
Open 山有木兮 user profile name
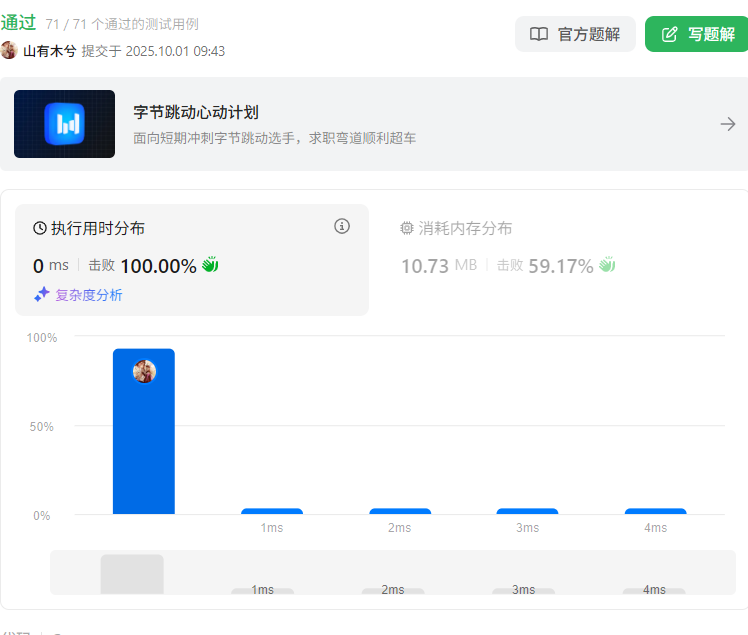(49, 51)
